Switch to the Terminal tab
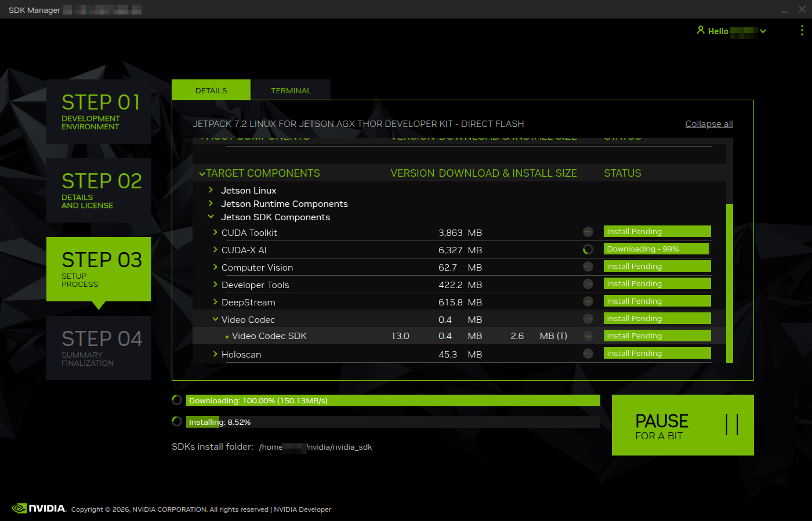The height and width of the screenshot is (521, 812). pyautogui.click(x=291, y=90)
